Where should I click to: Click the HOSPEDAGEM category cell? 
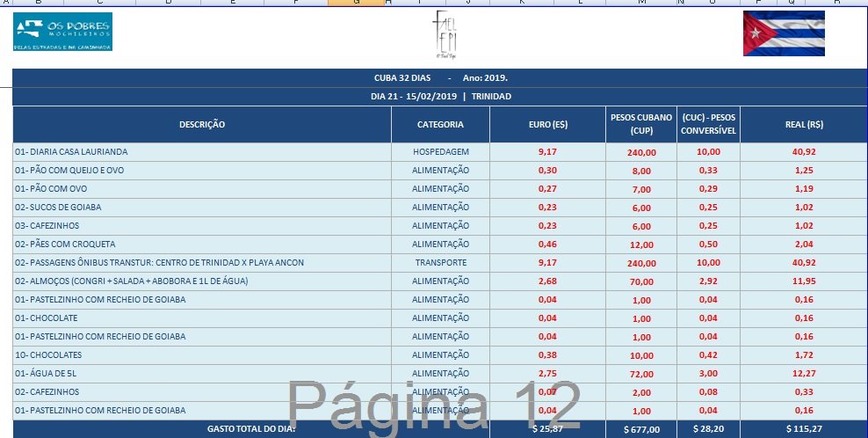coord(440,152)
